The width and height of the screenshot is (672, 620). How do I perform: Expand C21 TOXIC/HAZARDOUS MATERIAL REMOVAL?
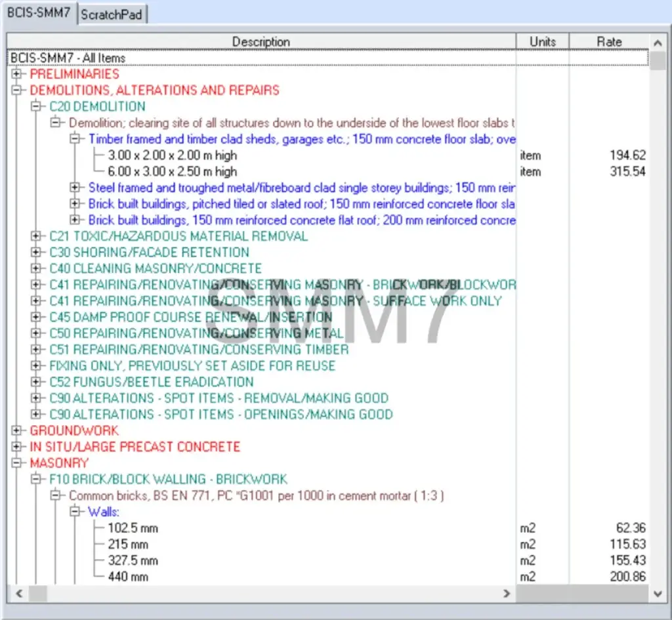pos(37,236)
